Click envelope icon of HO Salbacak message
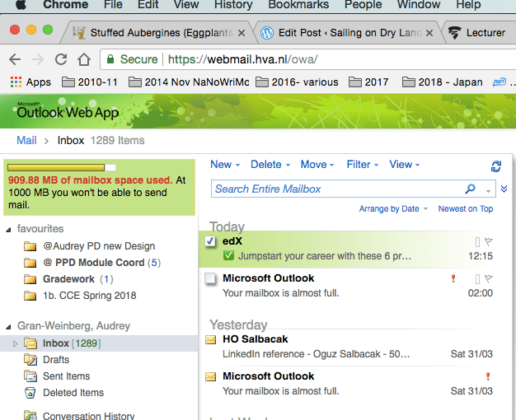Viewport: 516px width, 420px height. point(211,340)
